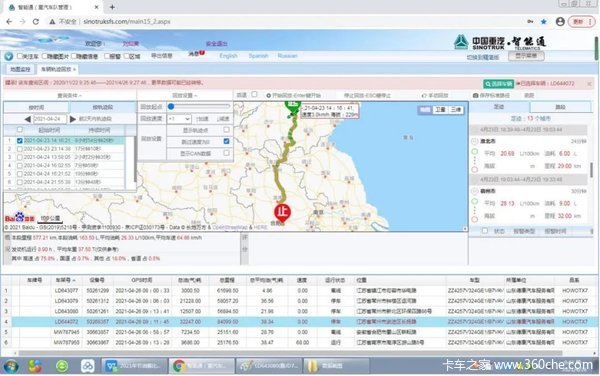The width and height of the screenshot is (600, 376).
Task: Open the 路段 tab in right panel
Action: pyautogui.click(x=561, y=107)
